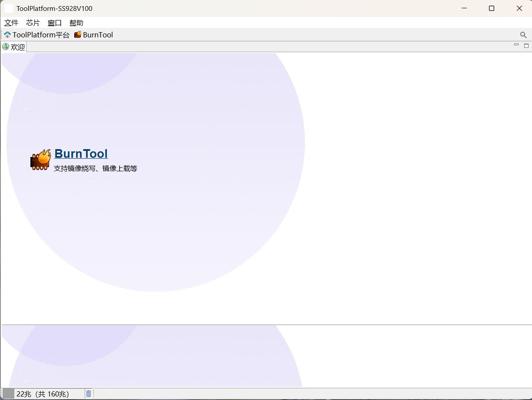Open the 窗口 menu
This screenshot has width=532, height=400.
click(55, 23)
